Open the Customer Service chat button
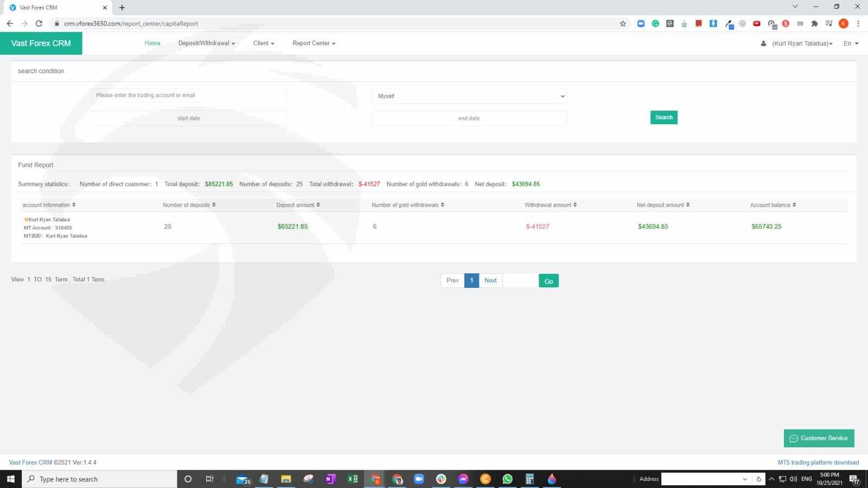The width and height of the screenshot is (868, 488). pos(819,438)
